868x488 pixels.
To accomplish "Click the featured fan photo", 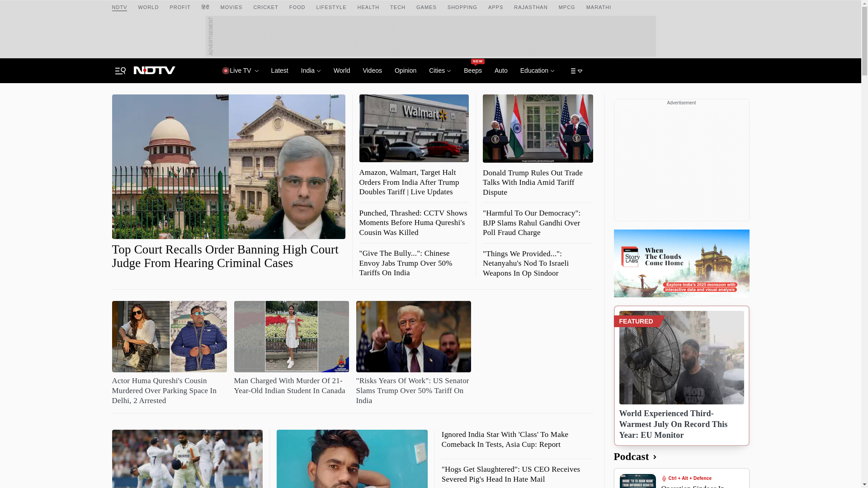I will pyautogui.click(x=681, y=357).
